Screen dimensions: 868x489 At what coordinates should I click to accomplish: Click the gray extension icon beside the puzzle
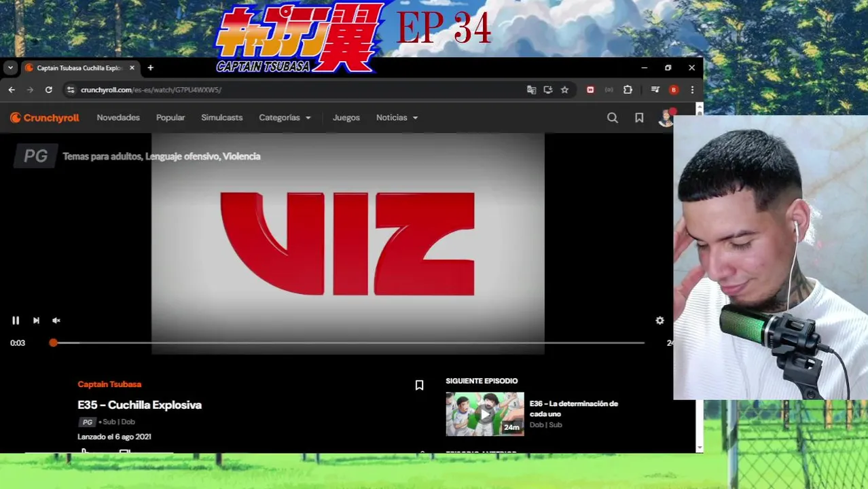point(609,90)
